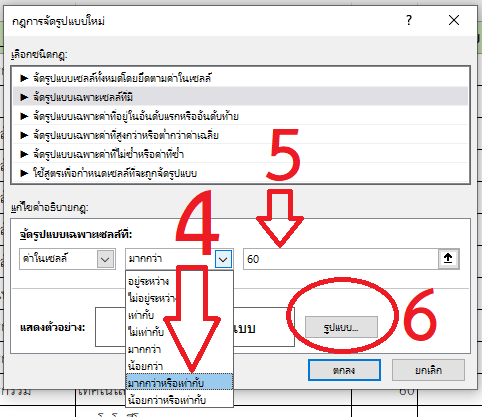Choose มากกว่าหรือเท่ากับ from the operator list
482x417 pixels.
pyautogui.click(x=179, y=383)
